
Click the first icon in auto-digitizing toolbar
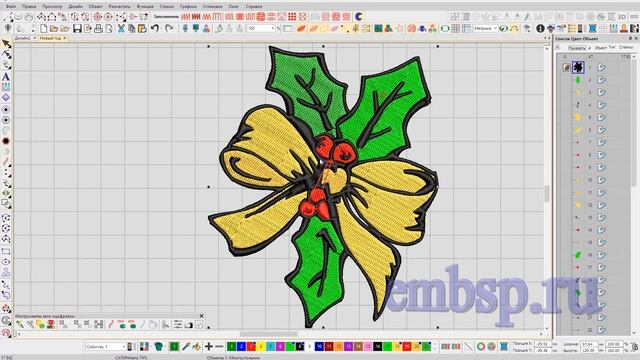pos(20,324)
